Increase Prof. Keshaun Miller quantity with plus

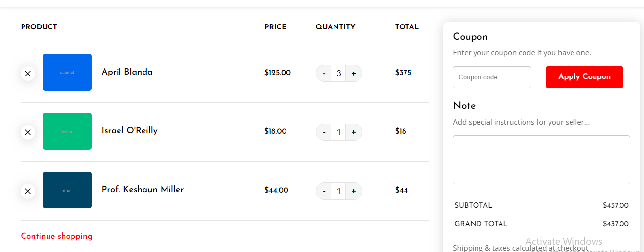click(x=354, y=191)
